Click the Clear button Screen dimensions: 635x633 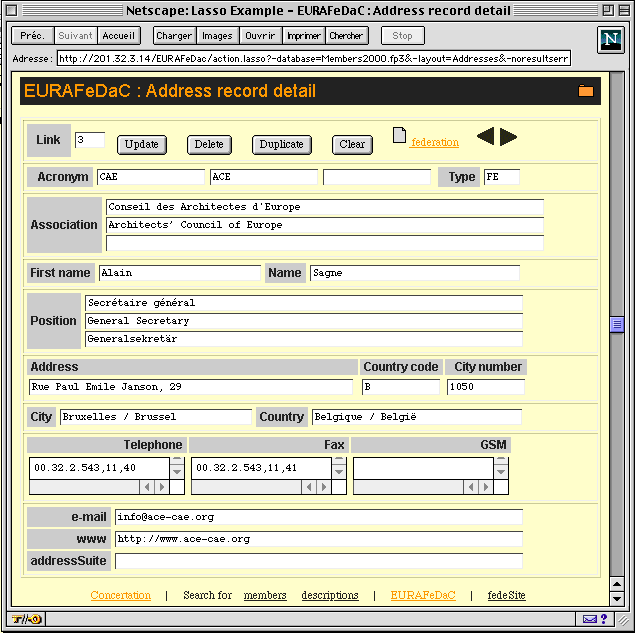click(352, 145)
